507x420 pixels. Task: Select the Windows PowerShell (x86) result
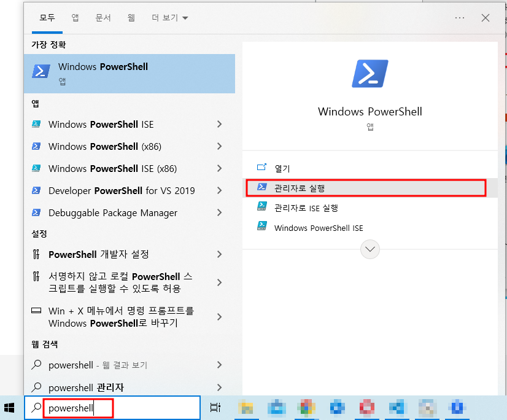pos(130,146)
